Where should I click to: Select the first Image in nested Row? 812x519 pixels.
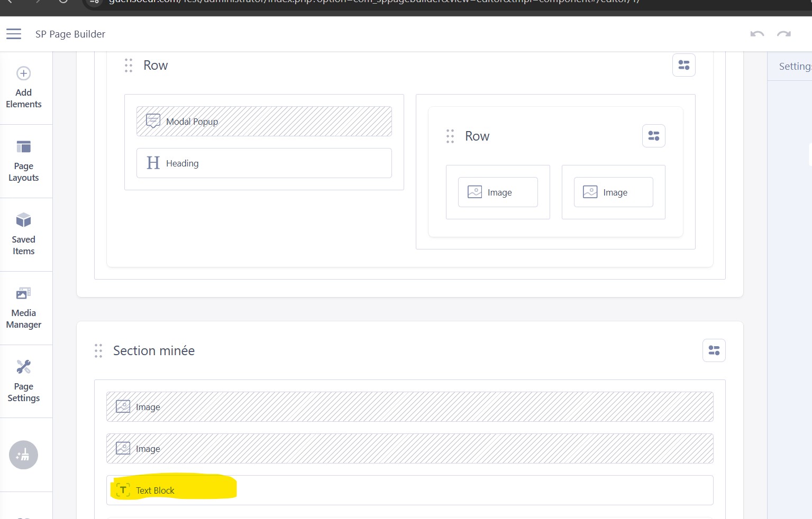pos(498,192)
